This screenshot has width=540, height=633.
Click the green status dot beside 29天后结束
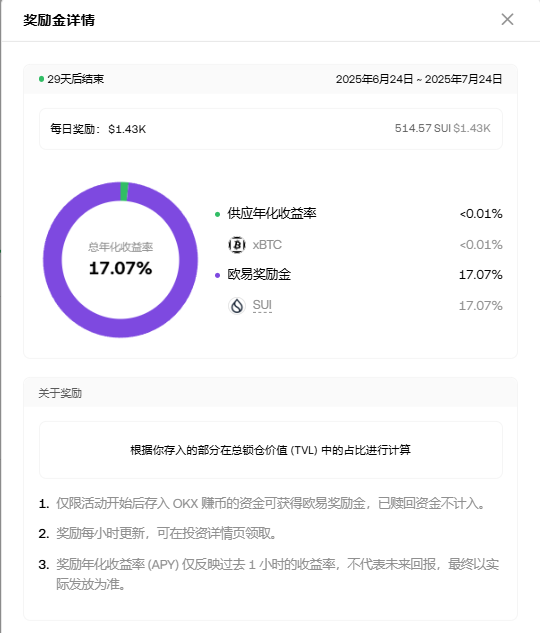click(x=41, y=79)
